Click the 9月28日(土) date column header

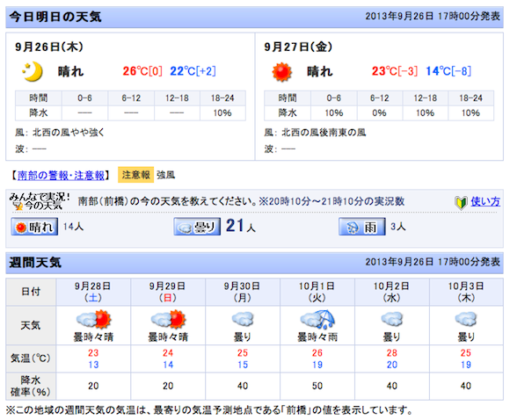[x=93, y=292]
